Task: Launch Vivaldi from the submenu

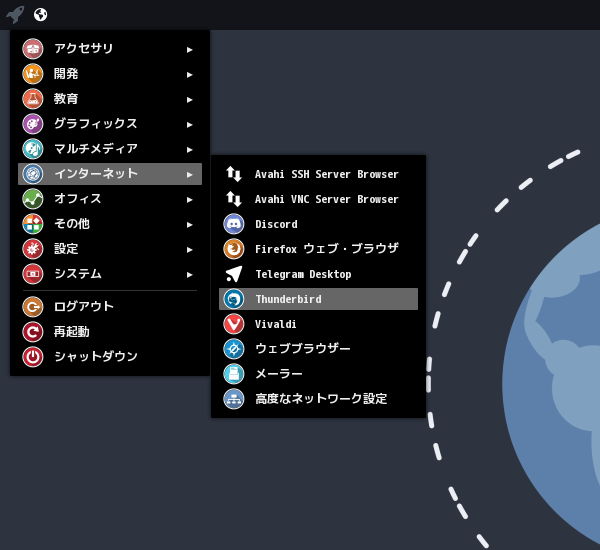Action: pyautogui.click(x=318, y=324)
